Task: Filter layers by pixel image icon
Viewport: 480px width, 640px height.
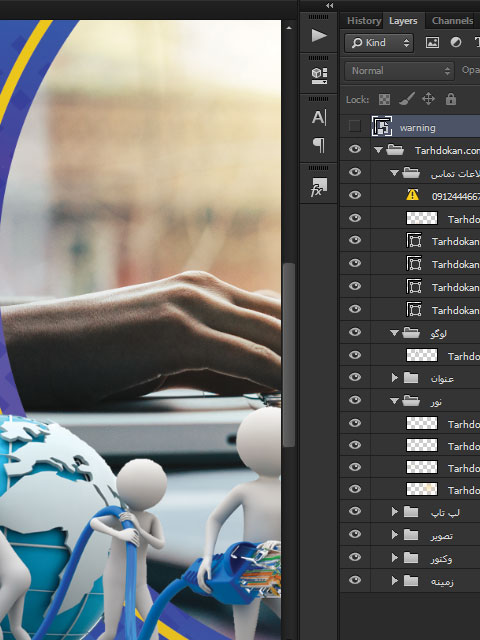Action: pyautogui.click(x=432, y=42)
